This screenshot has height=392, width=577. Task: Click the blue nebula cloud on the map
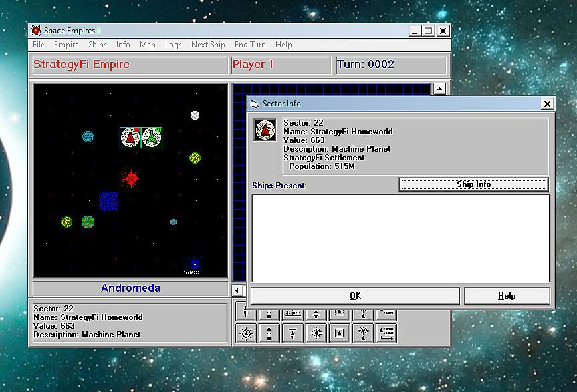click(109, 201)
